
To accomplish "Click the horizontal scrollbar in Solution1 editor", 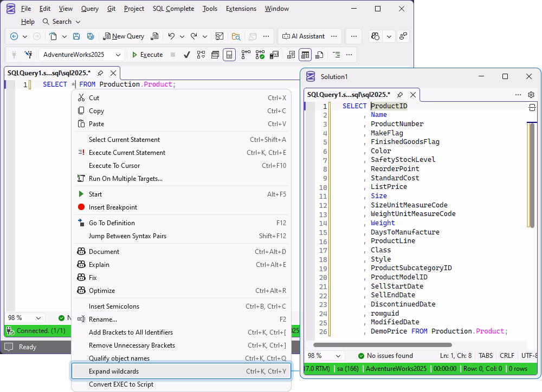I will tap(382, 345).
